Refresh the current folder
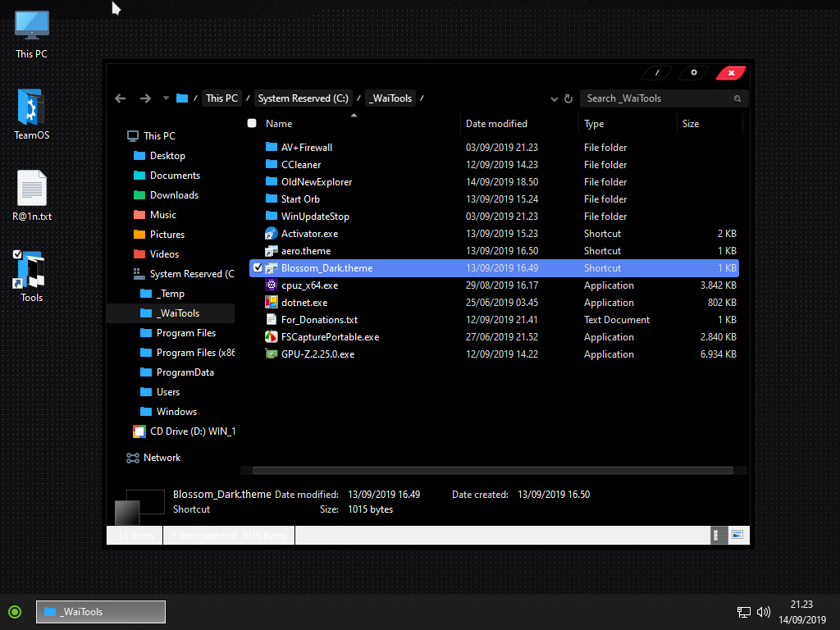 coord(568,98)
